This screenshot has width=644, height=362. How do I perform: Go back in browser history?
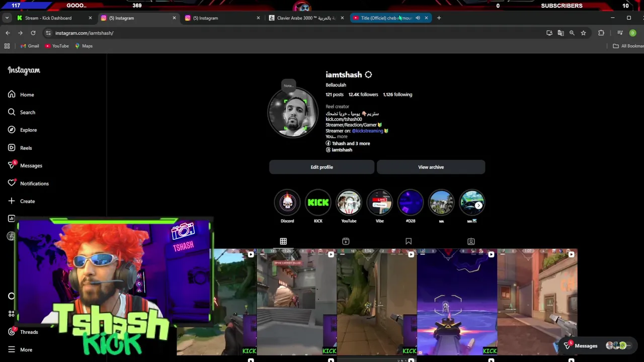pos(8,33)
